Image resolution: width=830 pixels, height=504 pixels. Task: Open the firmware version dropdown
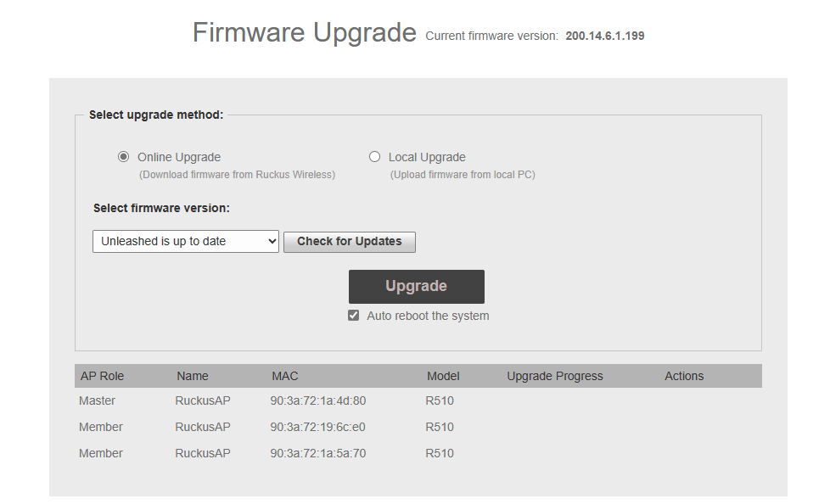tap(185, 241)
